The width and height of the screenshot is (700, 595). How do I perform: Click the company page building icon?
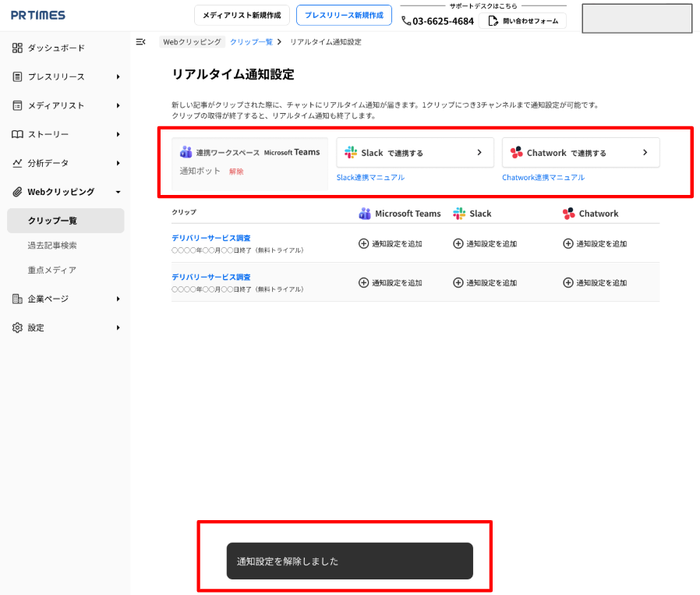point(17,299)
